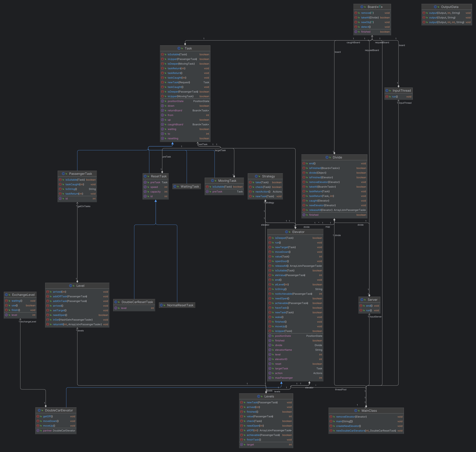Image resolution: width=476 pixels, height=452 pixels.
Task: Select the Task class title
Action: click(188, 48)
